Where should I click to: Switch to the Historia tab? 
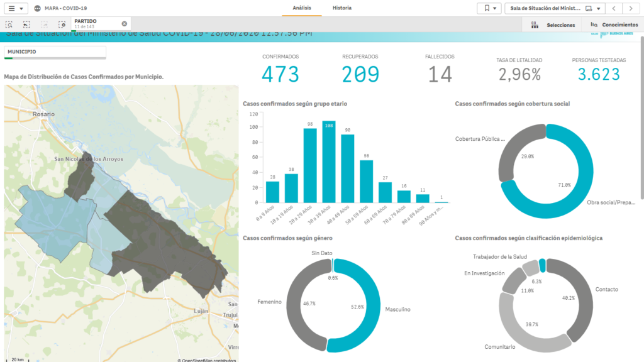[342, 8]
